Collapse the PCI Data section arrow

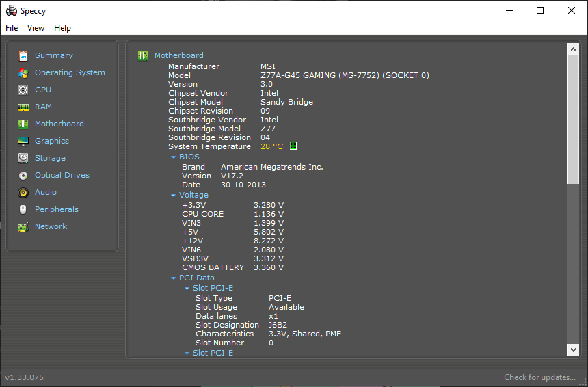173,278
